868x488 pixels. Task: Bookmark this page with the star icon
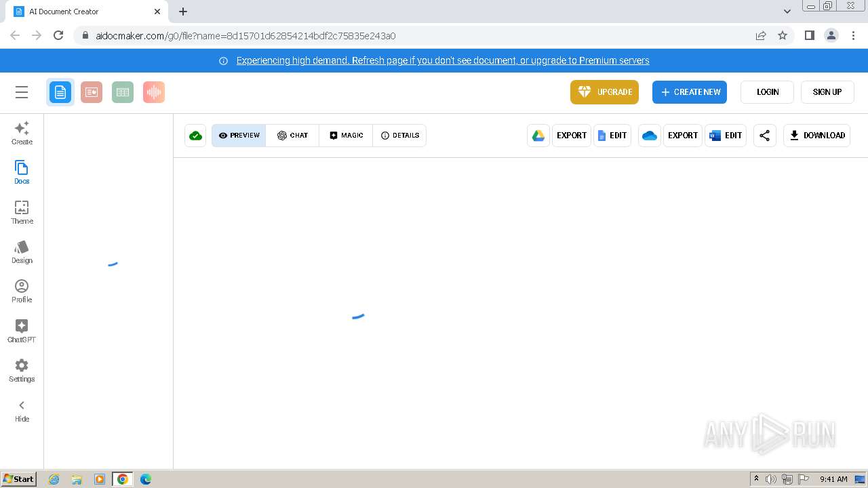point(783,35)
